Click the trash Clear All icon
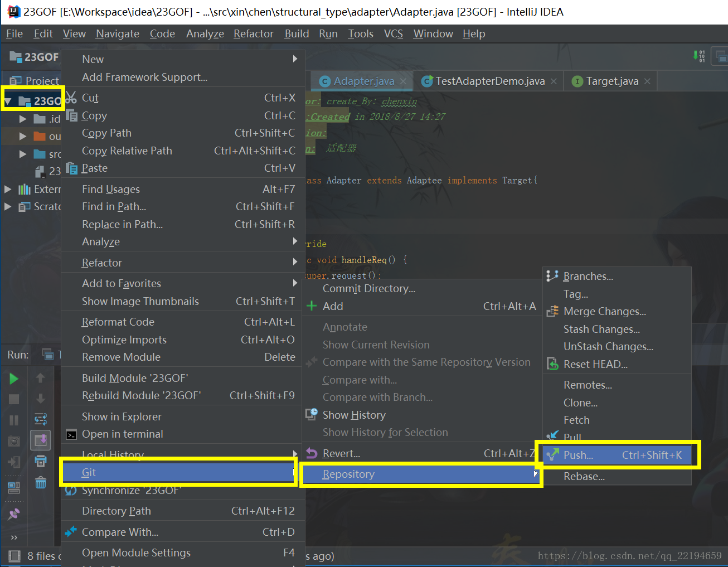728x567 pixels. click(x=41, y=482)
